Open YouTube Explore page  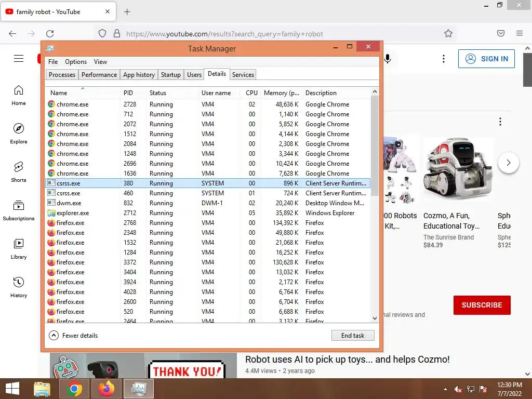(19, 134)
